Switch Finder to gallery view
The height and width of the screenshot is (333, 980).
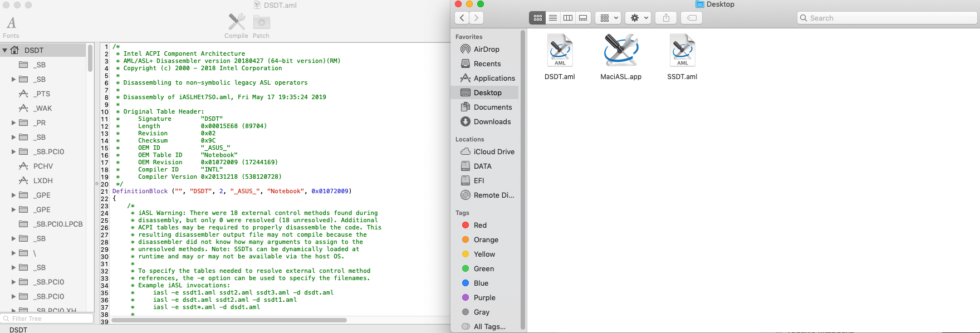(x=583, y=18)
